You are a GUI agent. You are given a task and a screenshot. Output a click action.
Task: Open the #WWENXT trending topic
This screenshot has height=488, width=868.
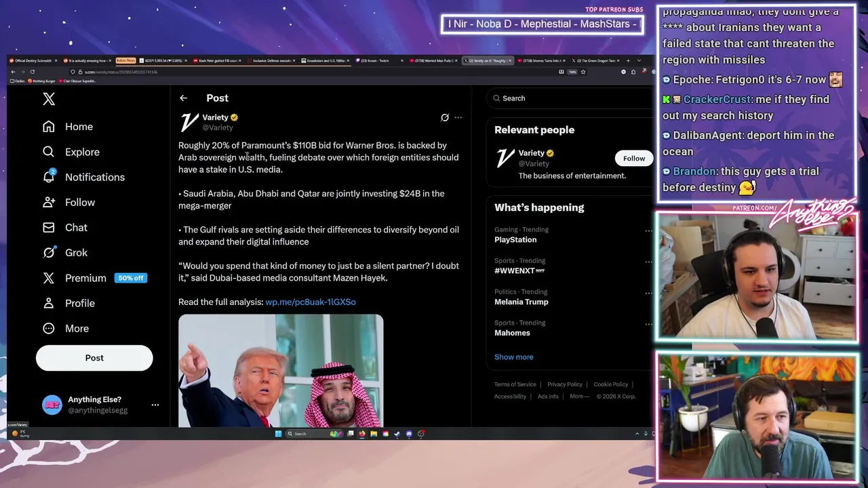[519, 270]
